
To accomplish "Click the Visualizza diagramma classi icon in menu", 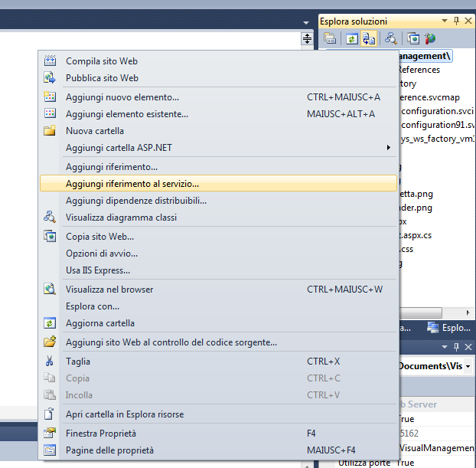I will click(x=50, y=218).
